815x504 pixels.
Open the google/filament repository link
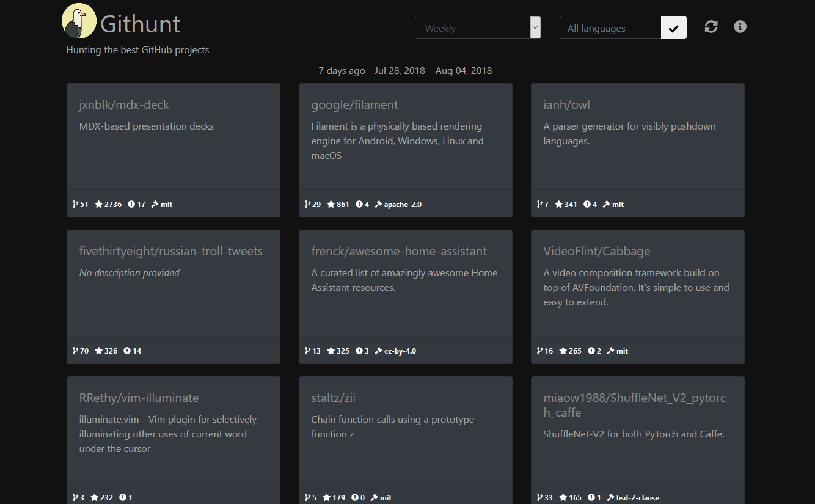(354, 105)
